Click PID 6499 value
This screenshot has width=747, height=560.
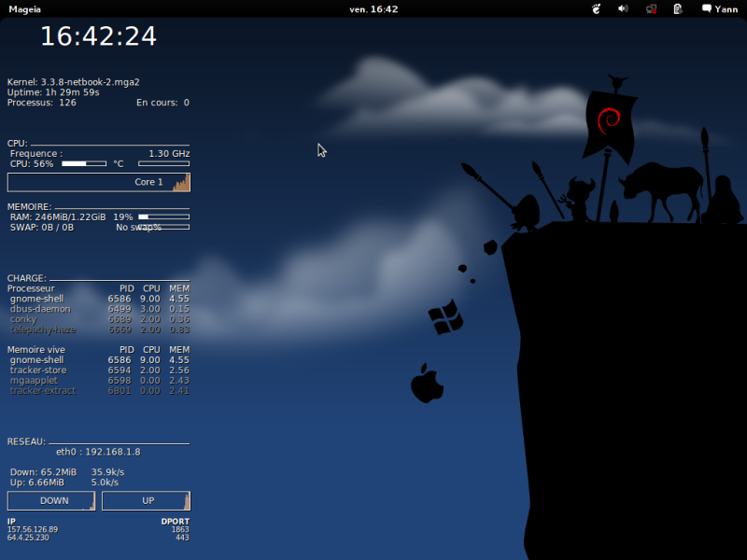(x=120, y=309)
